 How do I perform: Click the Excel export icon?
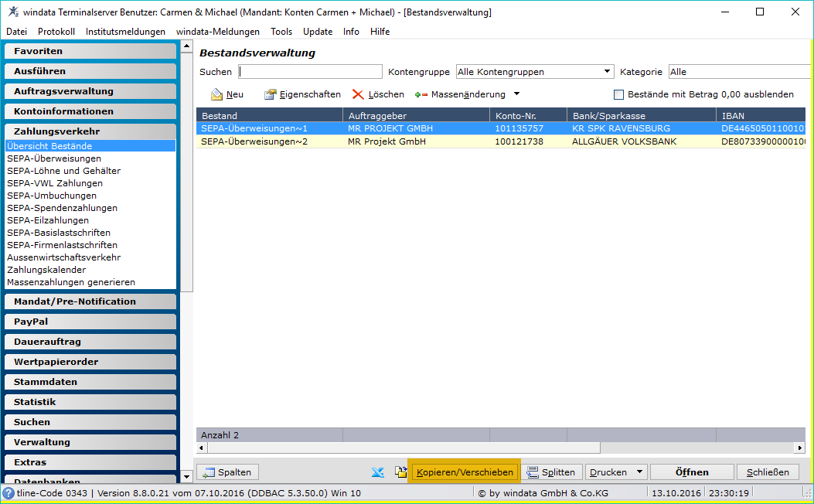pyautogui.click(x=377, y=472)
